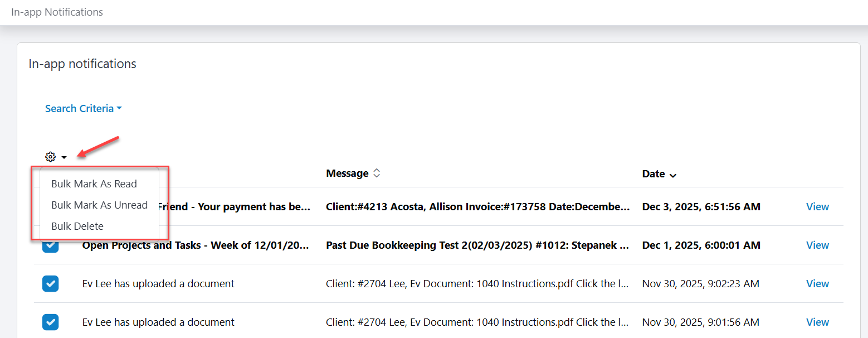Viewport: 868px width, 338px height.
Task: Uncheck the Open Projects and Tasks row checkbox
Action: tap(50, 245)
